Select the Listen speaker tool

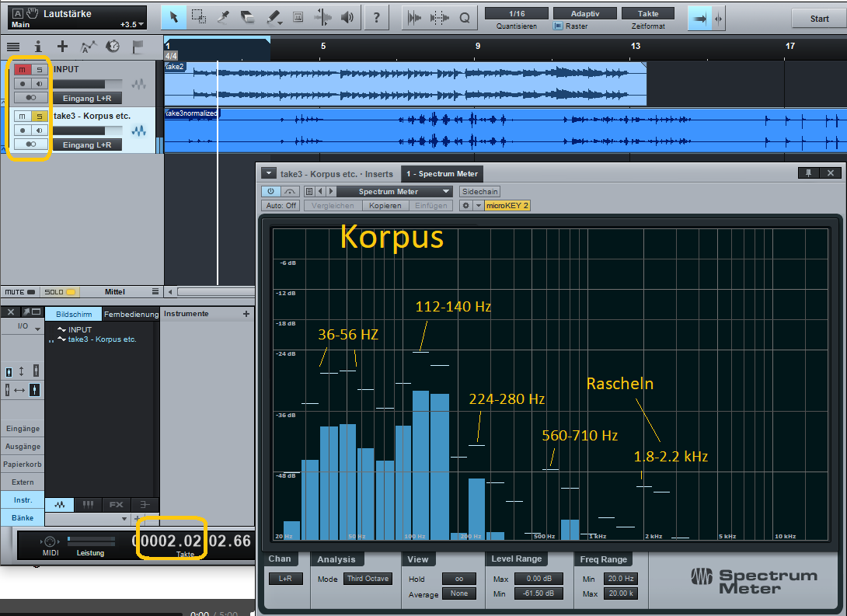[x=347, y=17]
